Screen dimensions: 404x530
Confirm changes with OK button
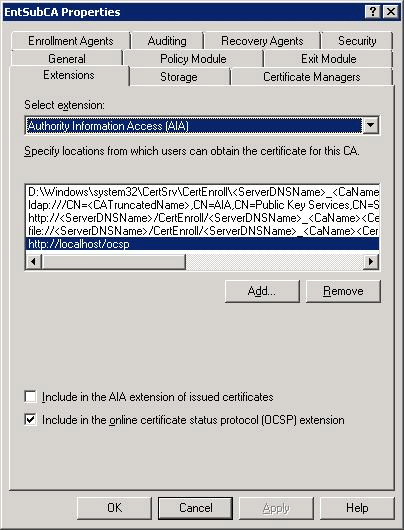coord(114,508)
